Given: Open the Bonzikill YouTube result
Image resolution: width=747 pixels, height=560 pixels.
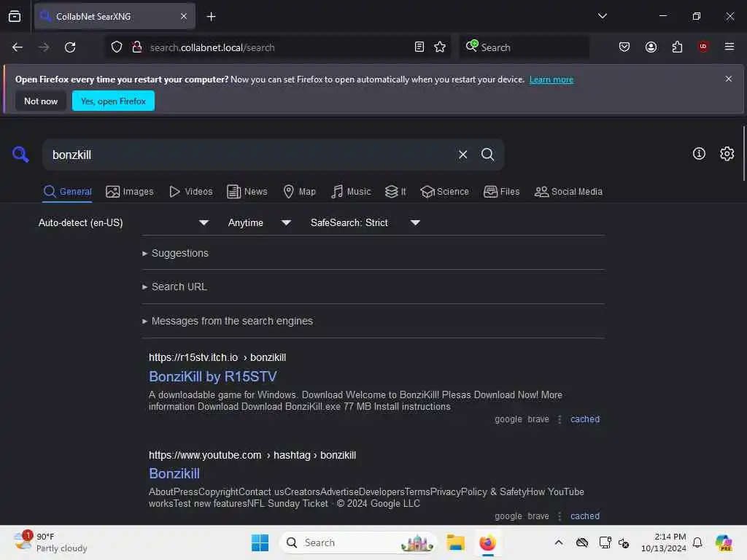Looking at the screenshot, I should 174,473.
